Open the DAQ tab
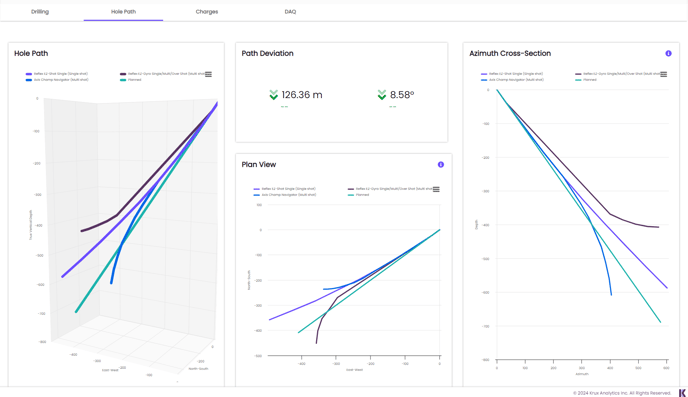 coord(290,12)
